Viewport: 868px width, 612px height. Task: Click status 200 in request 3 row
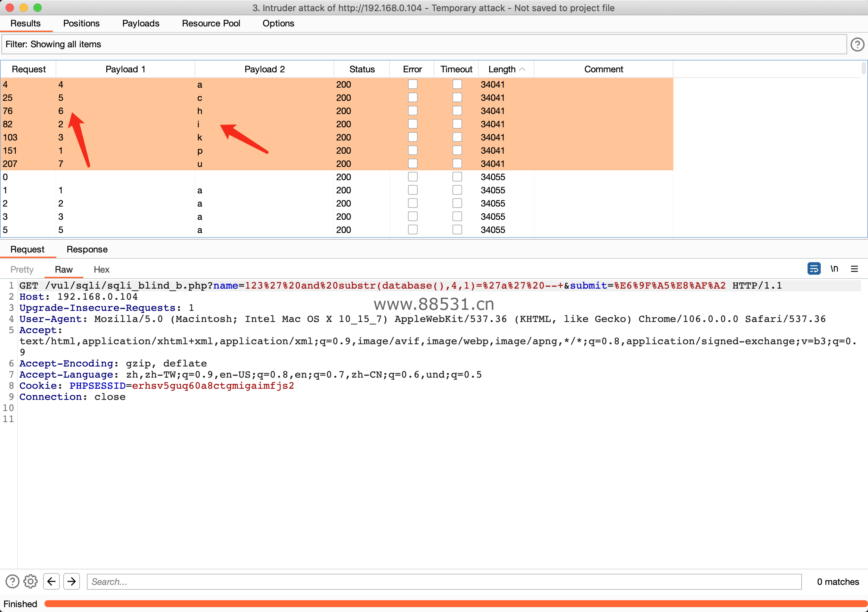coord(343,217)
